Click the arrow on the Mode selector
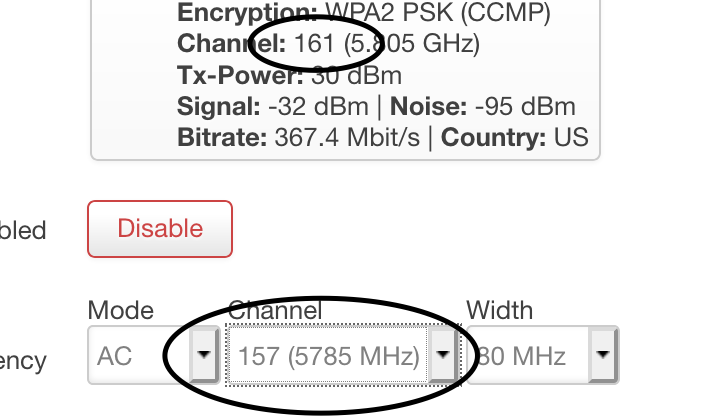 pos(205,355)
